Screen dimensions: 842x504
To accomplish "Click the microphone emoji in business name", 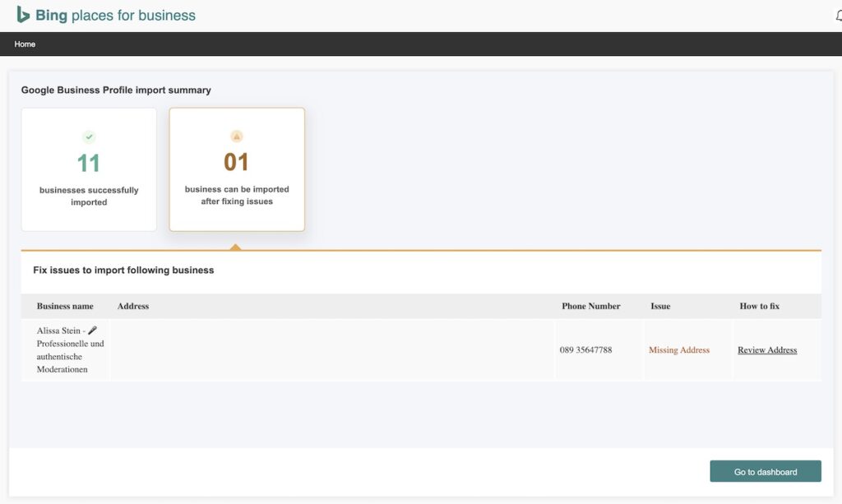I will (x=92, y=331).
